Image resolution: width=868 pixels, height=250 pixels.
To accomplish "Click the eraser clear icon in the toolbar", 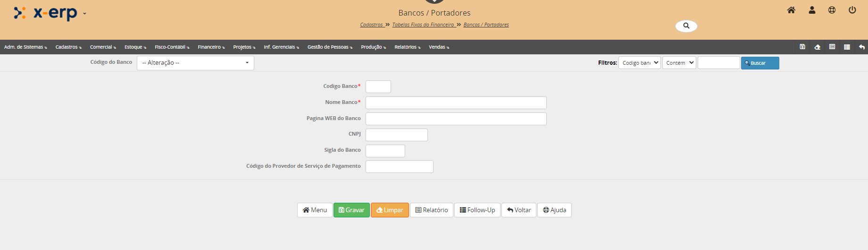I will coord(817,47).
